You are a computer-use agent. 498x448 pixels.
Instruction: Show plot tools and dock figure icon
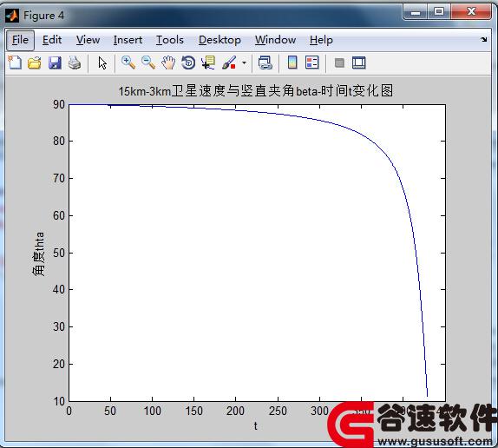(x=359, y=63)
